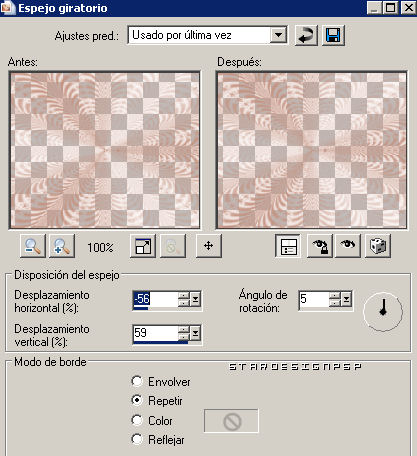Click the horizontal offset value field -56
This screenshot has width=417, height=456.
pos(155,298)
